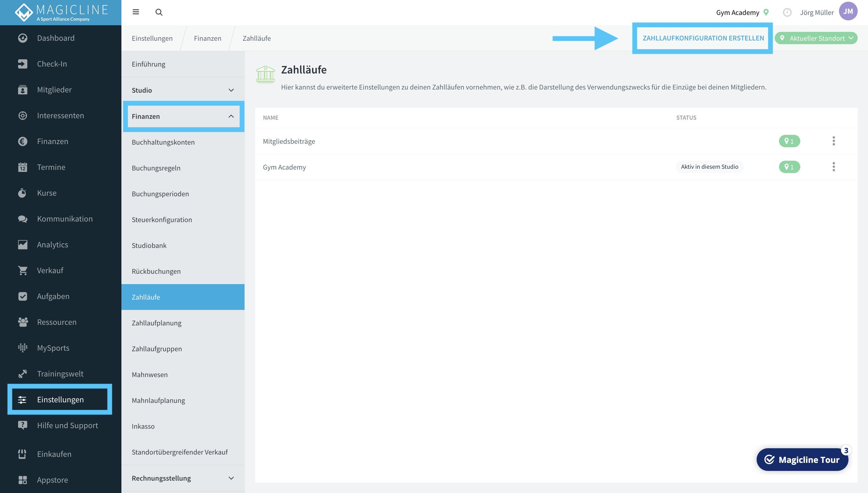Viewport: 868px width, 493px height.
Task: Open the hamburger menu icon
Action: (136, 12)
